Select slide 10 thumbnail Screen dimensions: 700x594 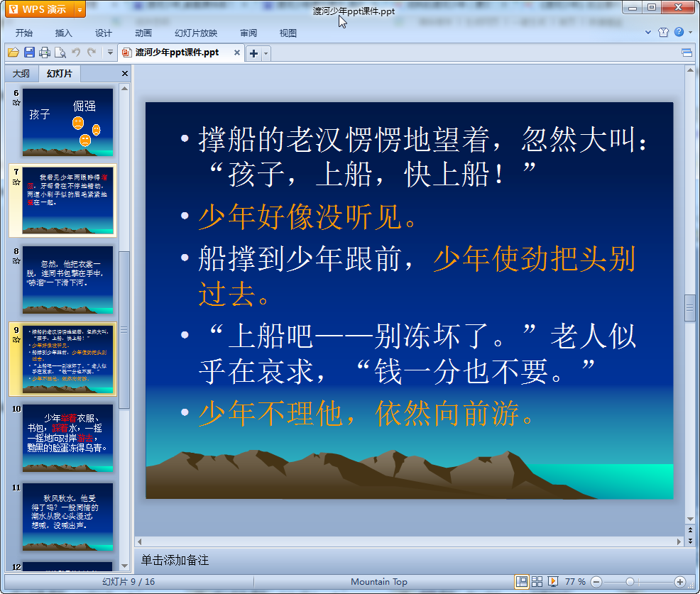point(68,438)
